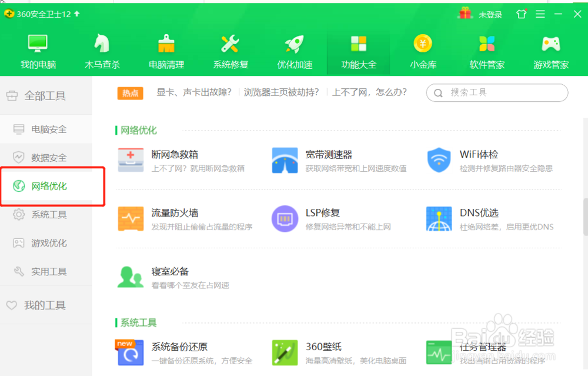588x376 pixels.
Task: Open the main menu hamburger icon
Action: [x=540, y=14]
